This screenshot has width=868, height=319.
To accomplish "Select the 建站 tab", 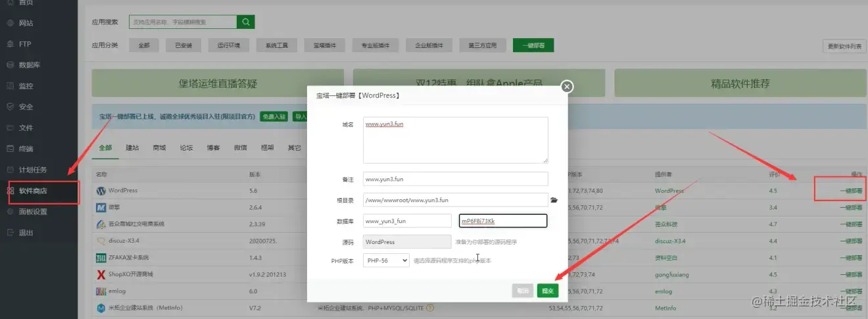I will [132, 148].
